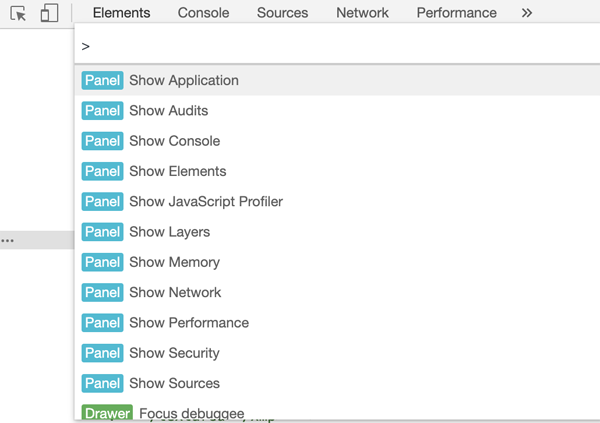Click the inspect element cursor icon

(x=18, y=14)
